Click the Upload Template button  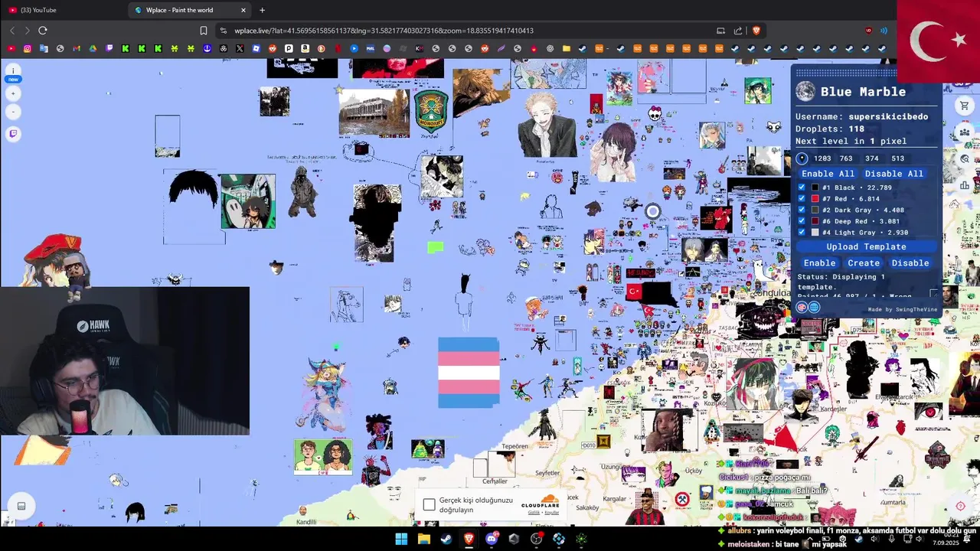pos(866,246)
